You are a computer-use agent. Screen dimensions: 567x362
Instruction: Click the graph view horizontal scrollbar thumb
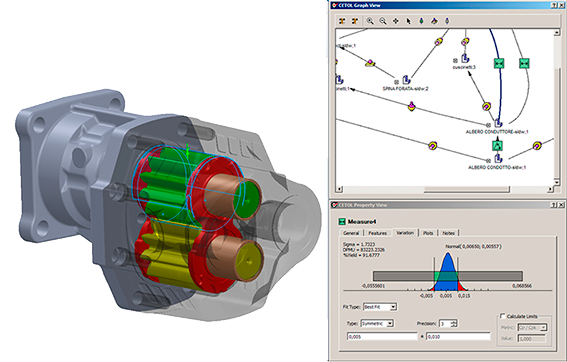pos(466,189)
